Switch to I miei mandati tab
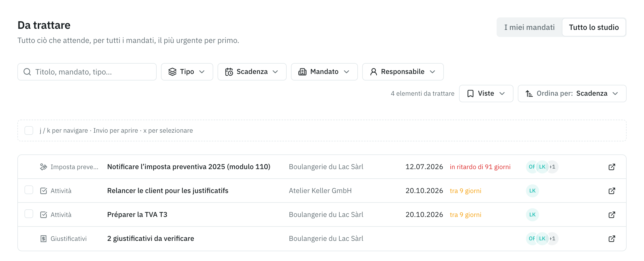The width and height of the screenshot is (644, 261). [530, 27]
